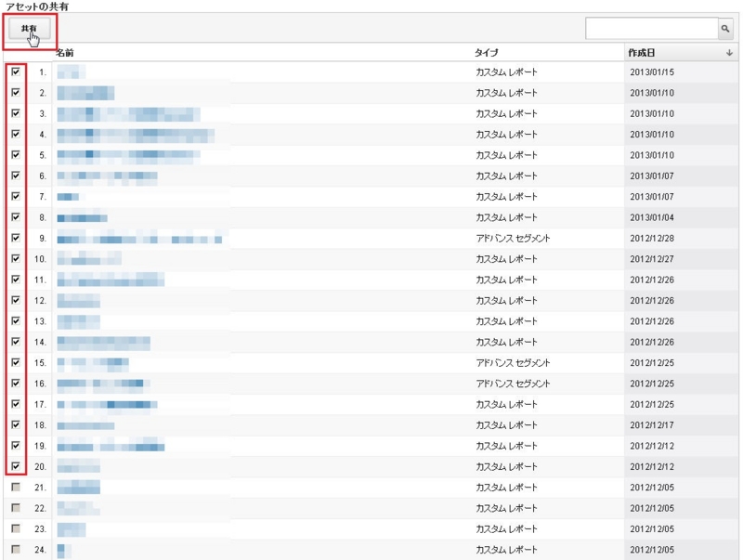This screenshot has width=743, height=560.
Task: Uncheck the checkbox for row 1
Action: (16, 72)
